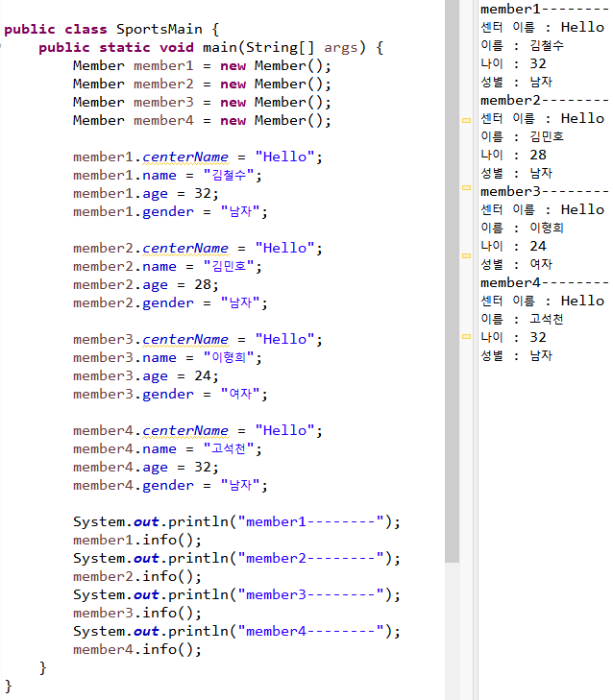The height and width of the screenshot is (700, 613).
Task: Click the editor's vertical scrollbar thumb
Action: pyautogui.click(x=453, y=281)
